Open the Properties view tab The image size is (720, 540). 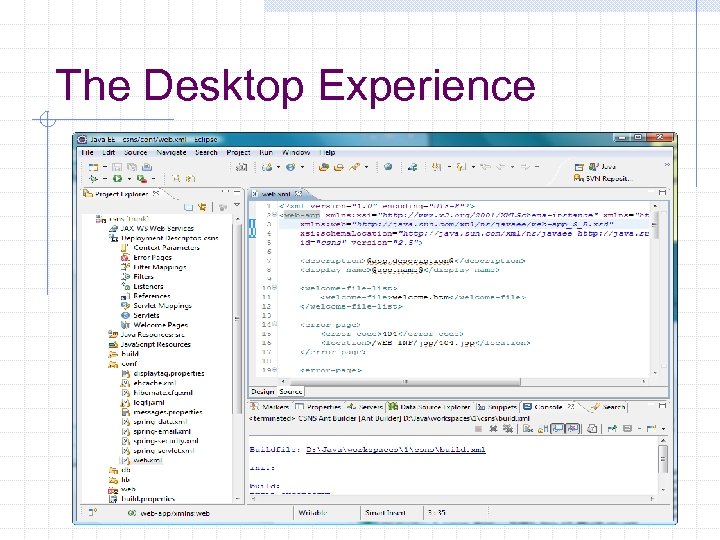coord(318,407)
